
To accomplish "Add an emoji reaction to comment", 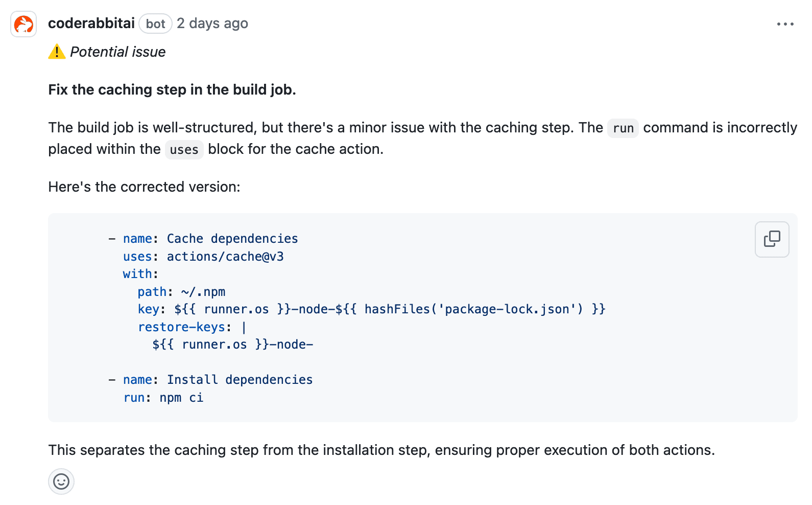I will (x=61, y=481).
